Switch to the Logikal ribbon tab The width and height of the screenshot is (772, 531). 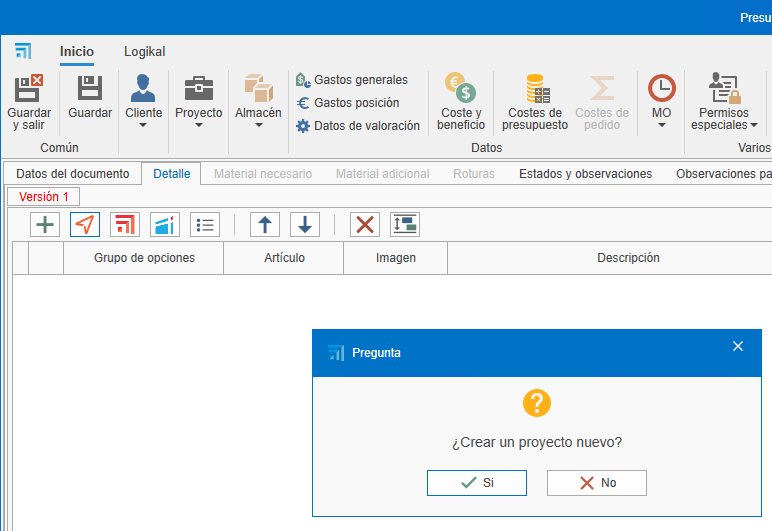144,52
